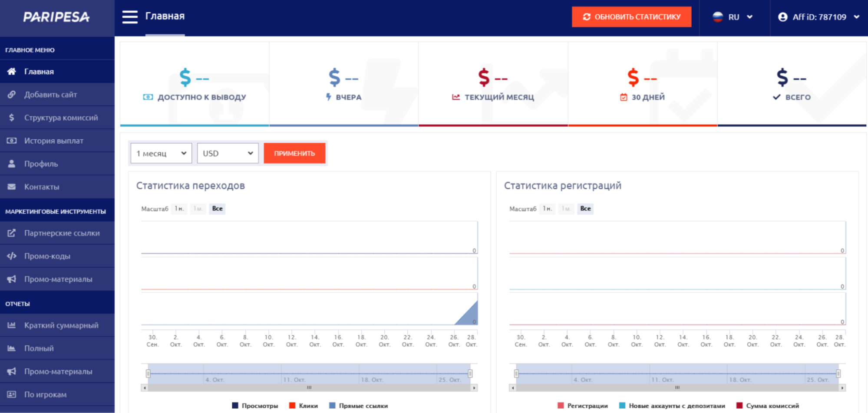Click the Обновить статистику button

631,17
